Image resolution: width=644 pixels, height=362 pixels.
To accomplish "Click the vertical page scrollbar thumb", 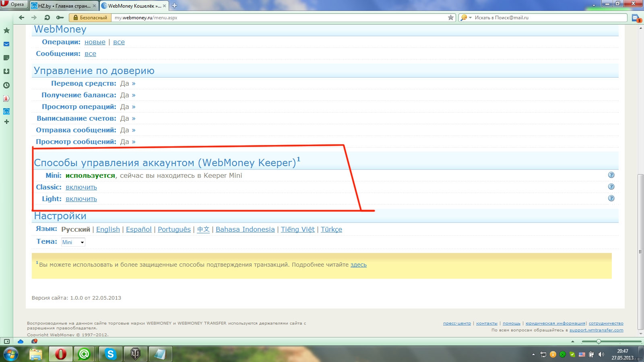I will pos(640,251).
